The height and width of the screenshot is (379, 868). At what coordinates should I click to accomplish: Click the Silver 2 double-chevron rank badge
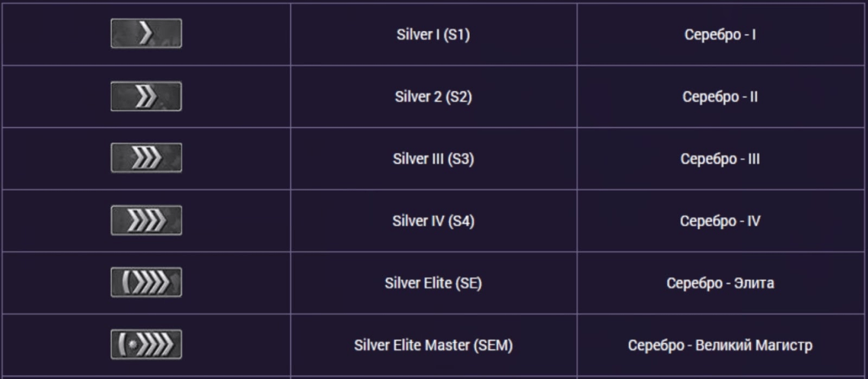point(146,97)
